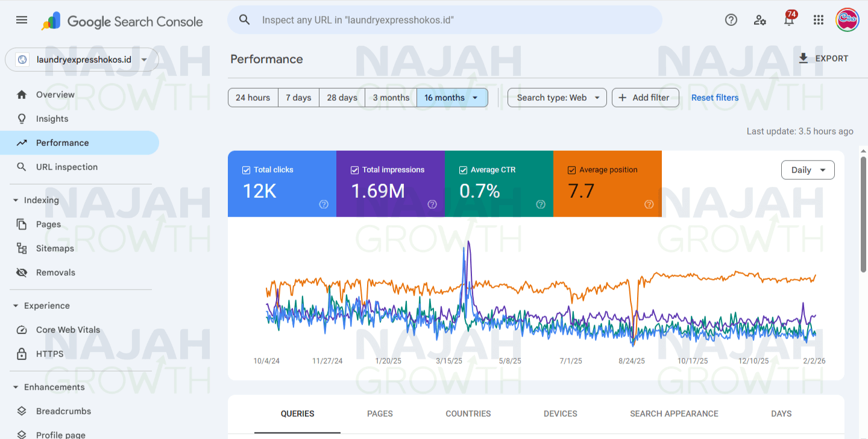Collapse the Experience section
This screenshot has width=868, height=439.
pos(16,306)
